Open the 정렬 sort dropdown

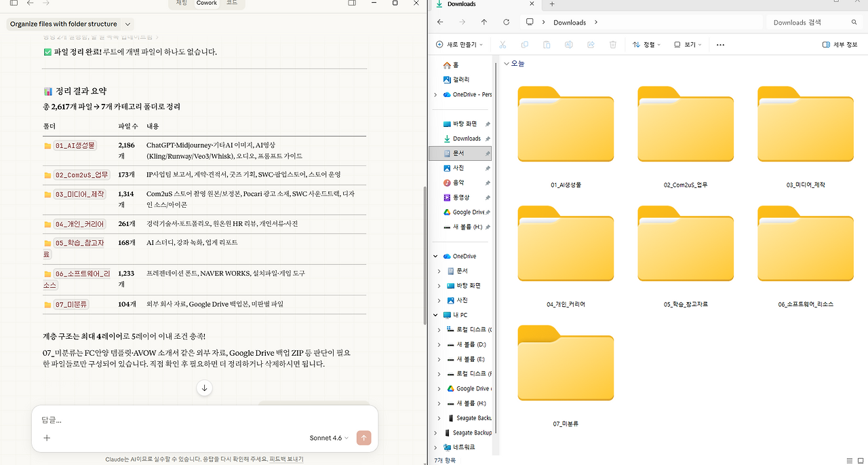(649, 44)
